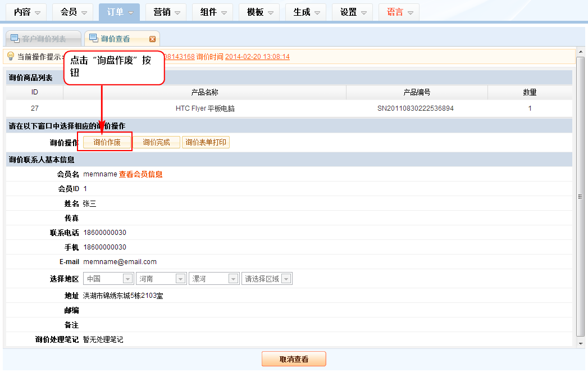Open the 订单 menu

119,12
